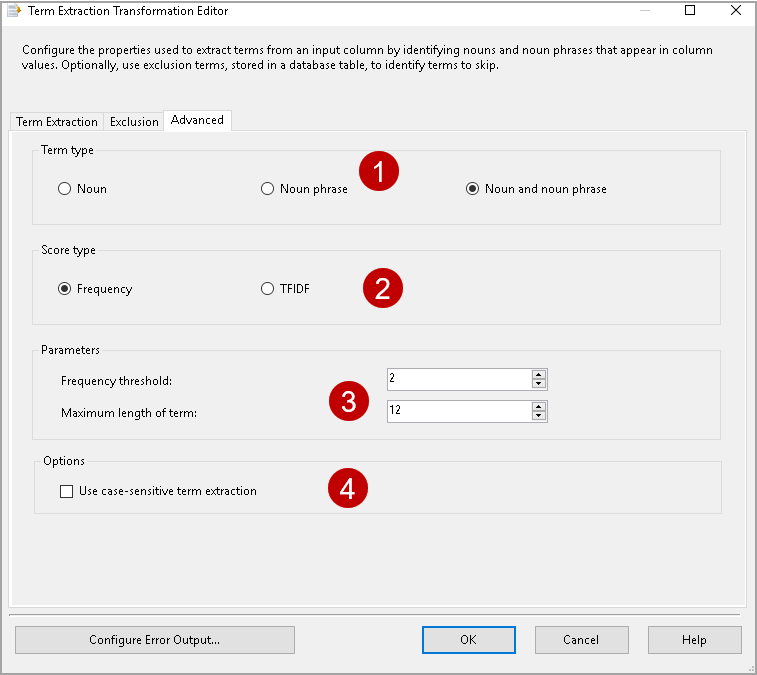Click red callout marker number 2
The height and width of the screenshot is (675, 757).
tap(382, 289)
